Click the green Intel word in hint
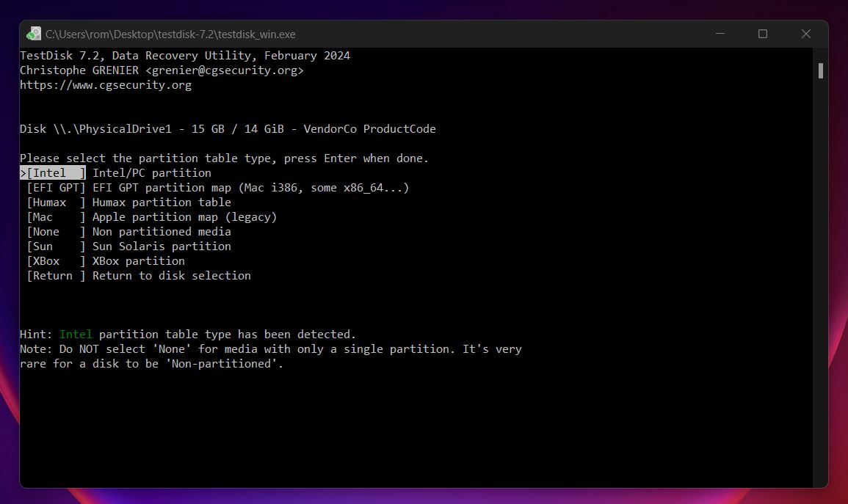 pyautogui.click(x=76, y=334)
